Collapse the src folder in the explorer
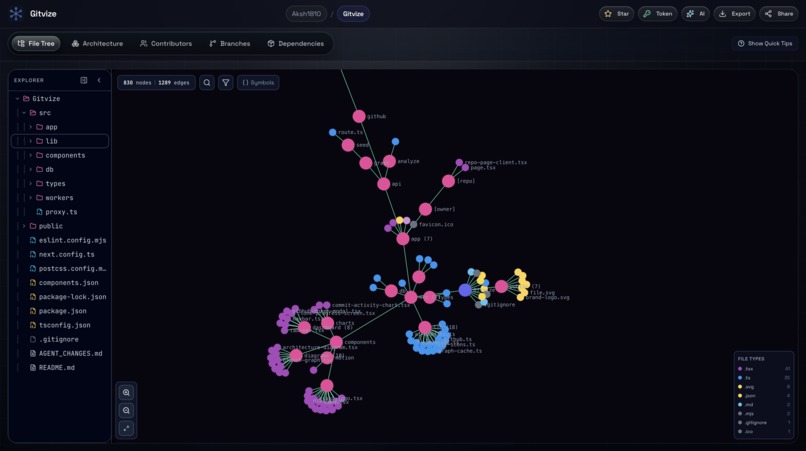The width and height of the screenshot is (806, 451). [24, 113]
